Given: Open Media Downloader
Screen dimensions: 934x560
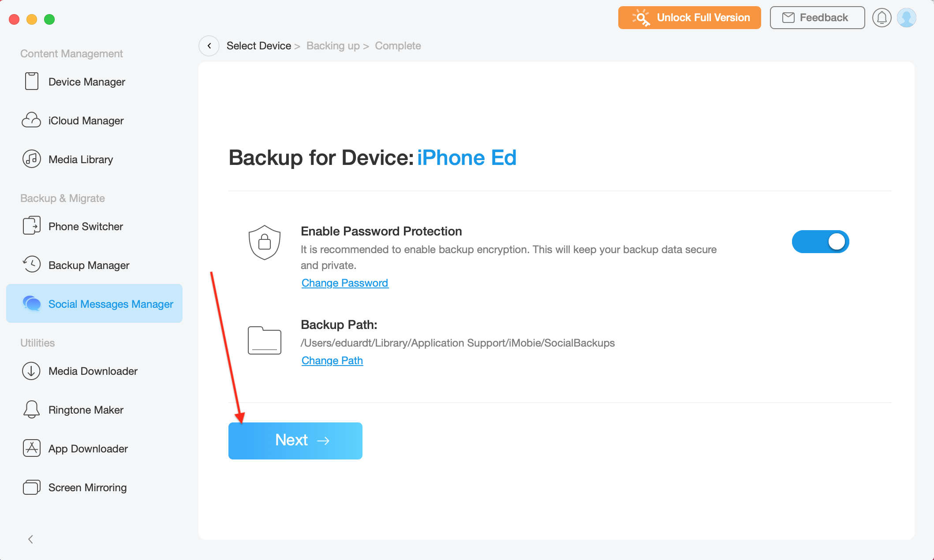Looking at the screenshot, I should click(x=93, y=371).
